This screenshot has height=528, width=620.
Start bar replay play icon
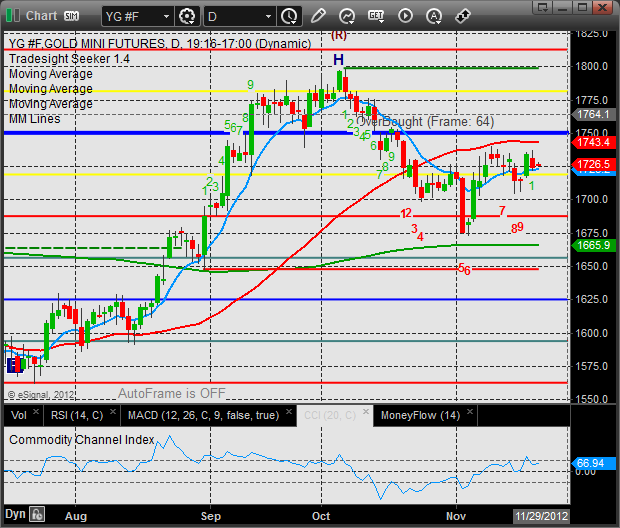[405, 16]
